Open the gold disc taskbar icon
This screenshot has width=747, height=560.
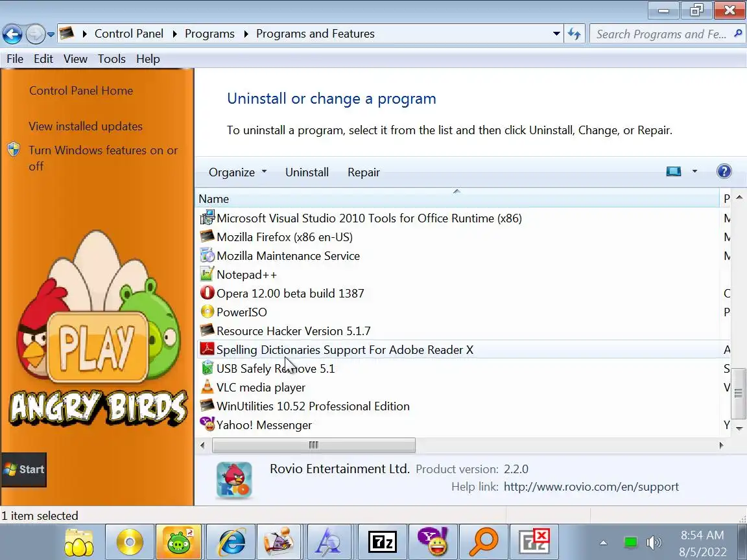(x=130, y=542)
